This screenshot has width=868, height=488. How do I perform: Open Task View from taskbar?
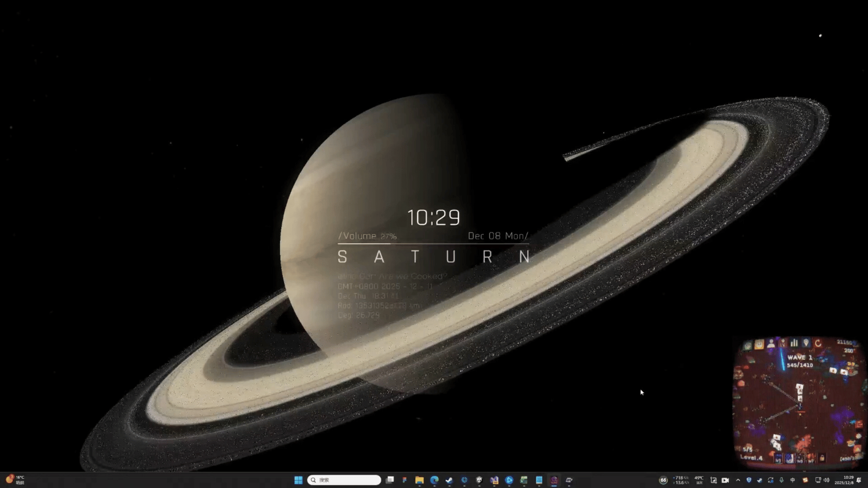pos(390,480)
